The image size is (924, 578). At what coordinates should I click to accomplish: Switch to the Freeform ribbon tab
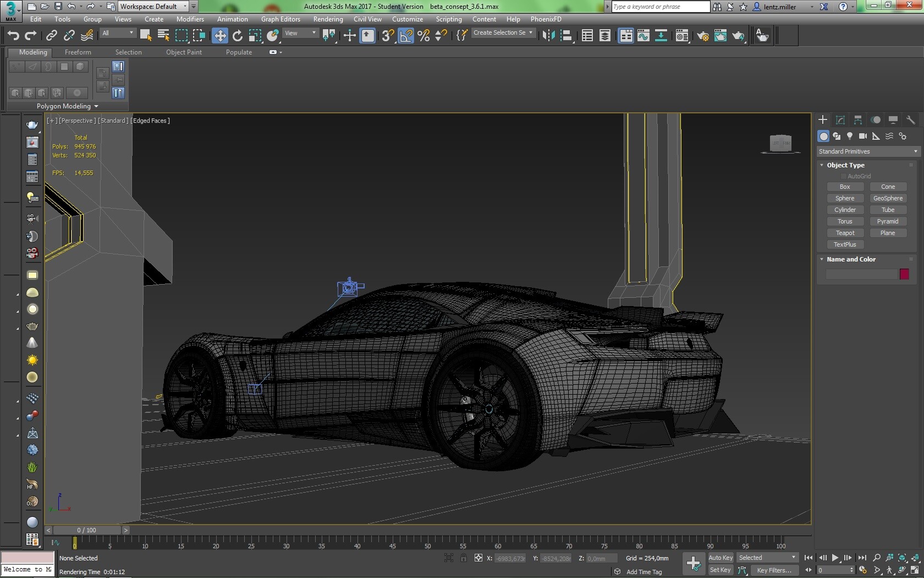(x=78, y=52)
